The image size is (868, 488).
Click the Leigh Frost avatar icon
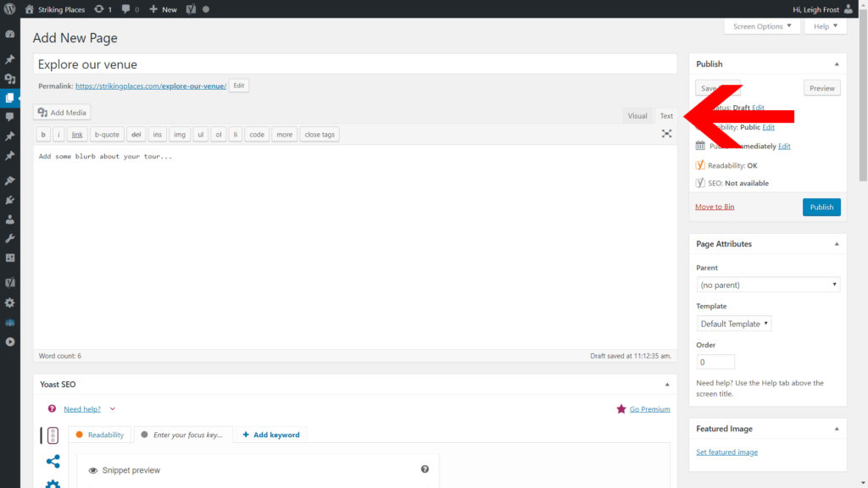848,9
